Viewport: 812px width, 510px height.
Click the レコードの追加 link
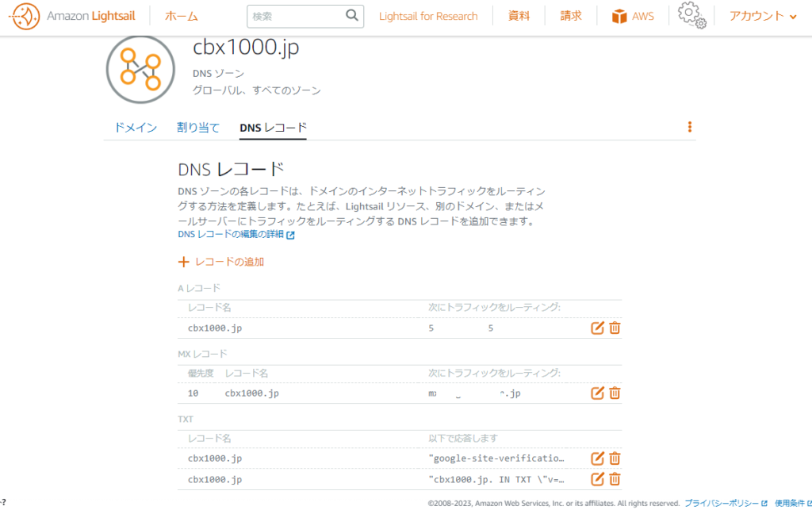[229, 262]
